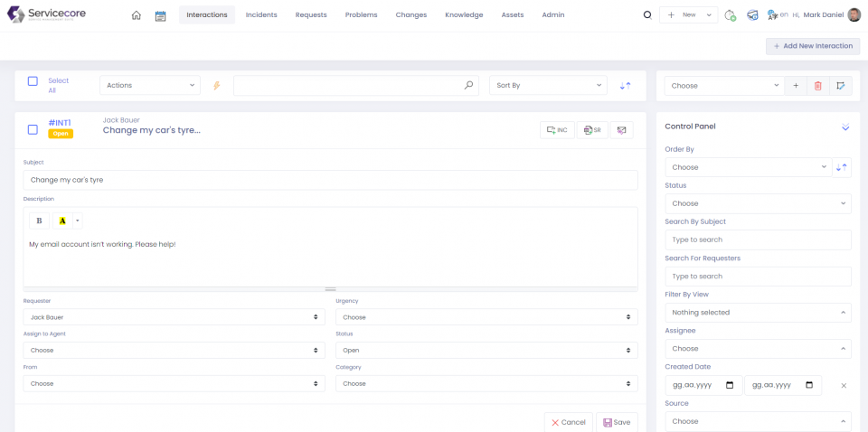
Task: Toggle the sort direction arrows beside Sort By
Action: [x=625, y=86]
